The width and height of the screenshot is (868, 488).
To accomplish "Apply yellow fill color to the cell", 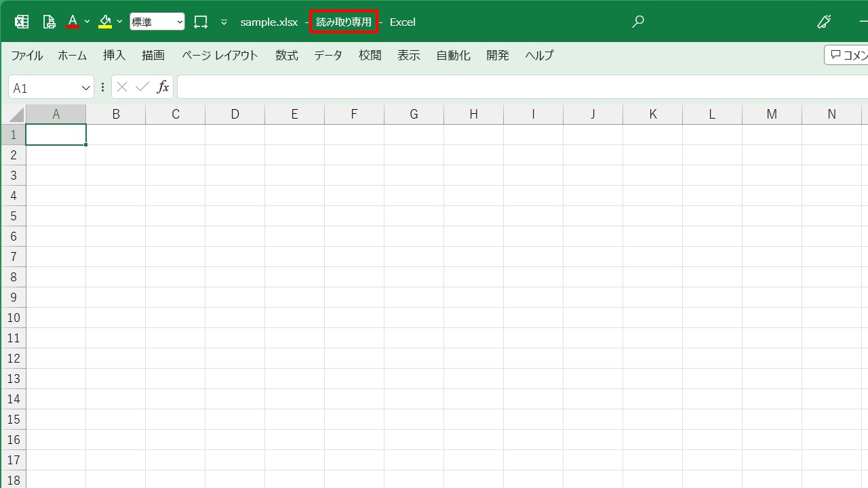I will click(104, 22).
